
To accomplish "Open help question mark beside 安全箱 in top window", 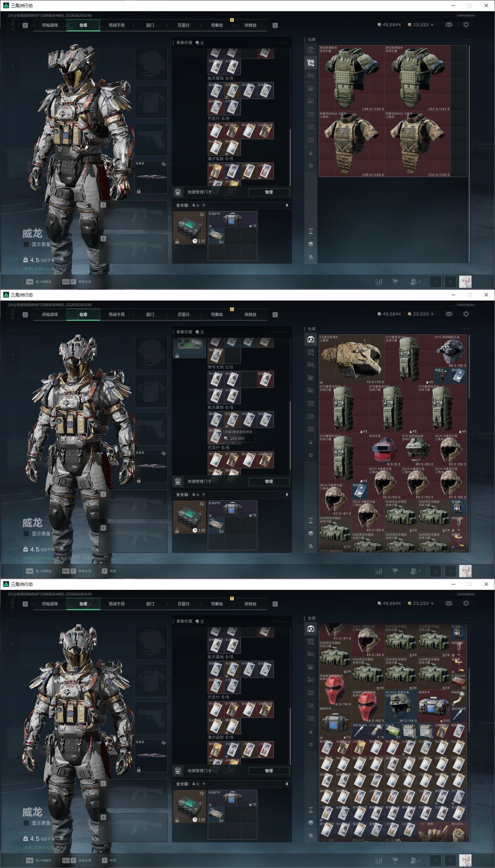I will click(x=204, y=205).
